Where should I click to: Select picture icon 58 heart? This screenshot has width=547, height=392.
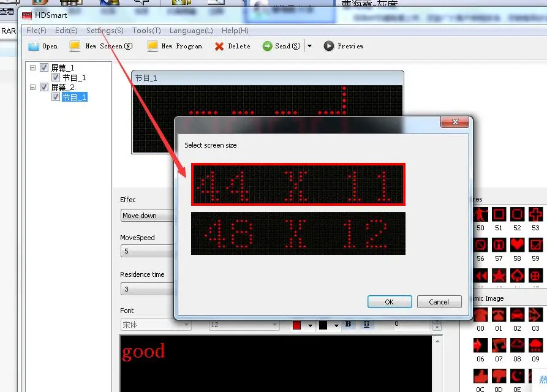[518, 245]
